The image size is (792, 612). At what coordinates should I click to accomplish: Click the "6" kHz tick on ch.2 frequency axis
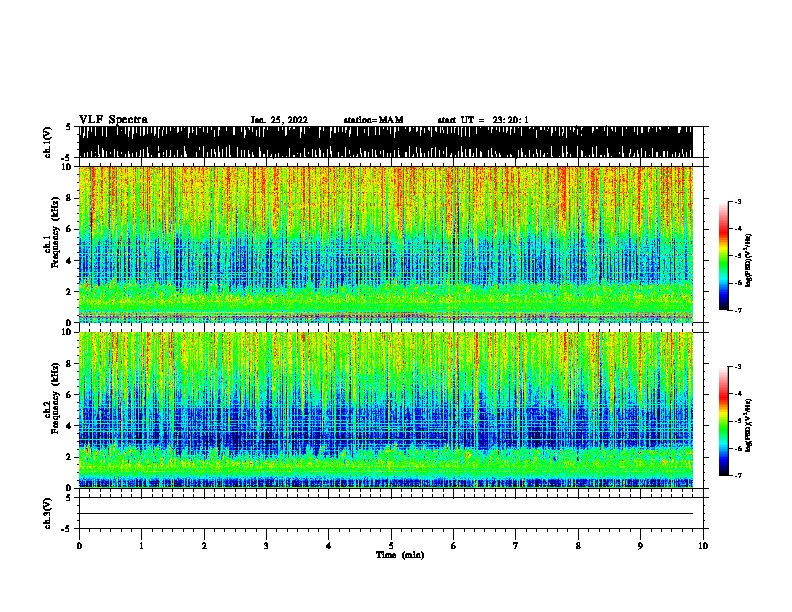pos(70,395)
